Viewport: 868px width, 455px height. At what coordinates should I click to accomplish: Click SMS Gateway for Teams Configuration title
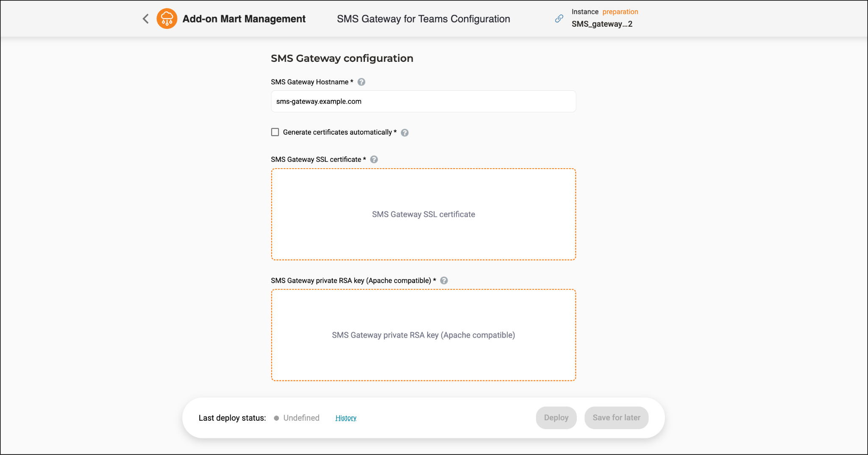tap(423, 19)
